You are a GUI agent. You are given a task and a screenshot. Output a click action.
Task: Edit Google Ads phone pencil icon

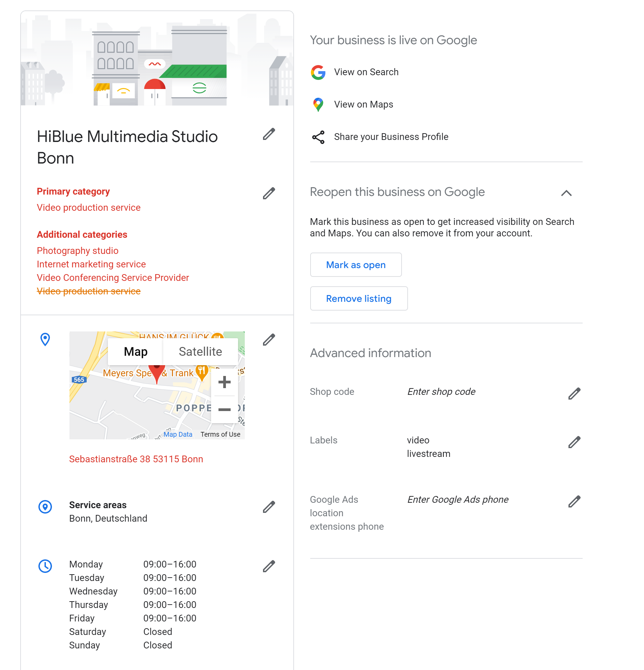point(574,501)
